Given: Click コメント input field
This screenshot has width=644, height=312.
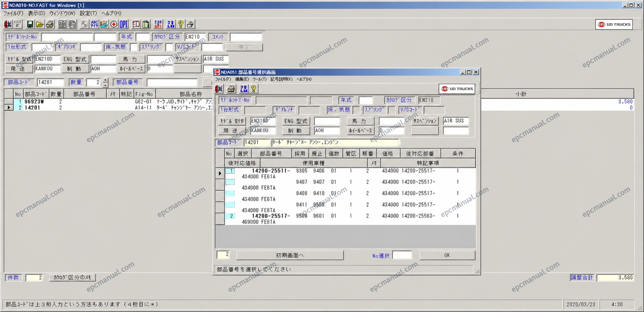Looking at the screenshot, I should click(246, 37).
